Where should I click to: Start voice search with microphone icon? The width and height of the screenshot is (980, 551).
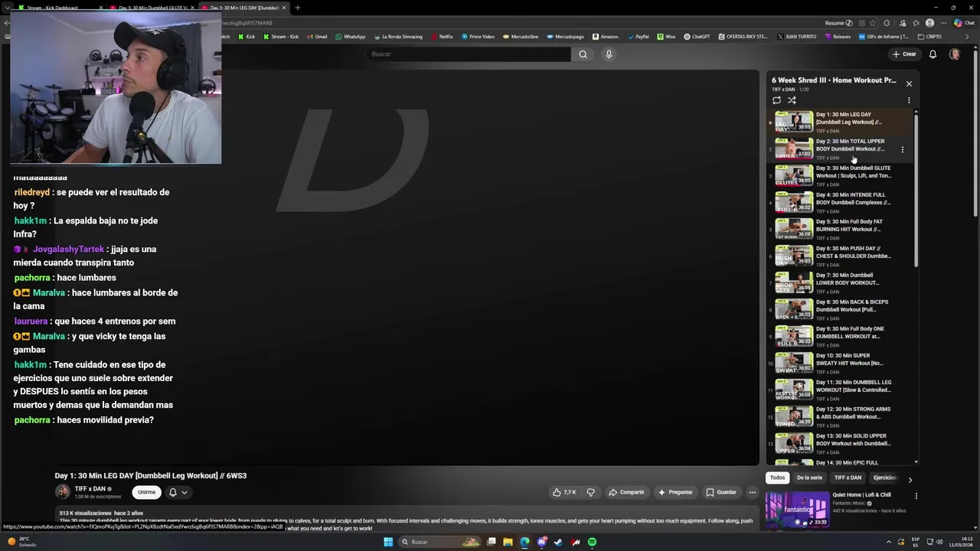click(x=609, y=54)
